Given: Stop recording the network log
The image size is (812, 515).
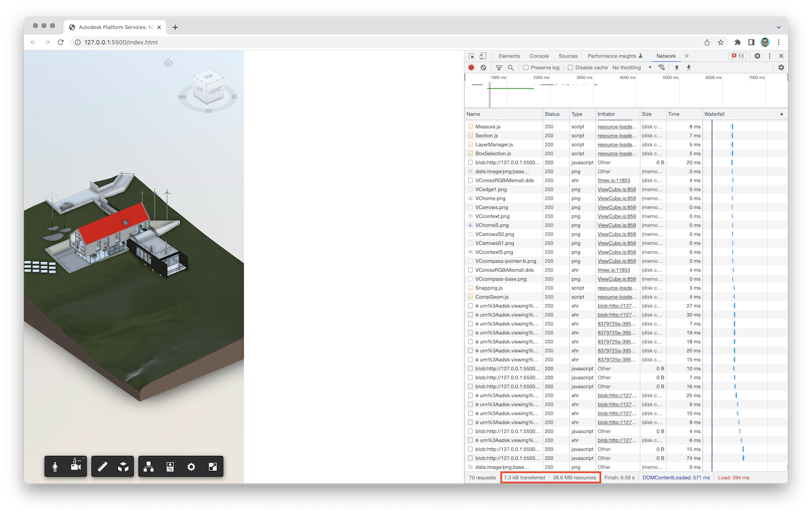Looking at the screenshot, I should tap(471, 67).
